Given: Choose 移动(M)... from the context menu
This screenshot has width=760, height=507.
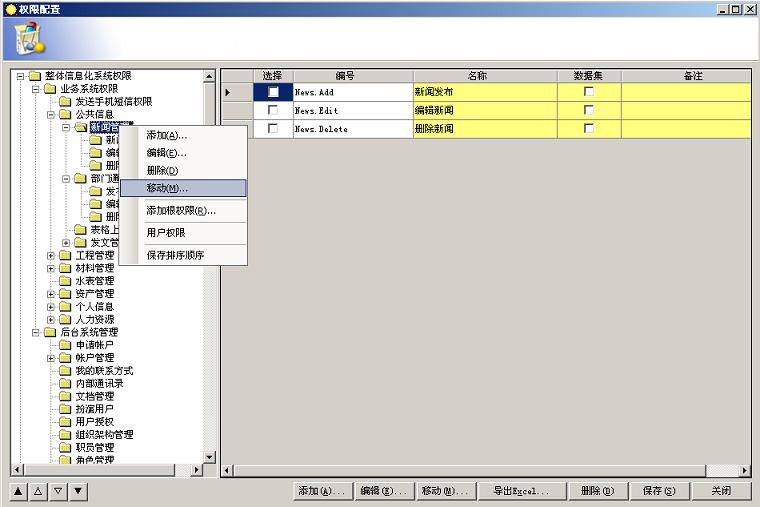Looking at the screenshot, I should [183, 188].
